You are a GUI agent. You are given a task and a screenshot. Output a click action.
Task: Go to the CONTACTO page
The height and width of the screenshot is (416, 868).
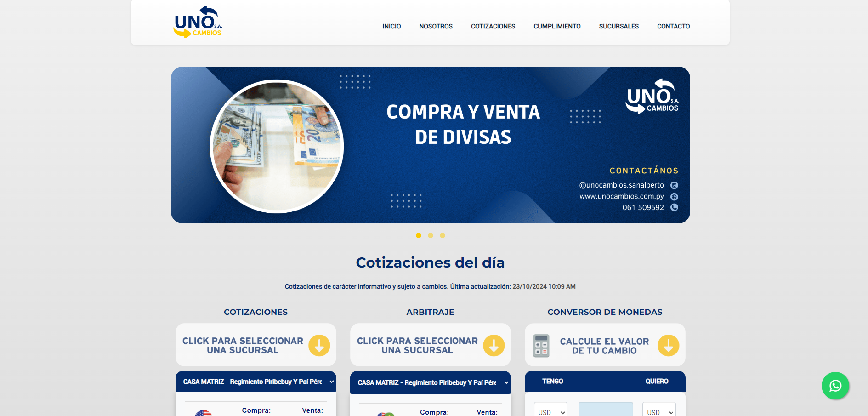click(x=673, y=26)
